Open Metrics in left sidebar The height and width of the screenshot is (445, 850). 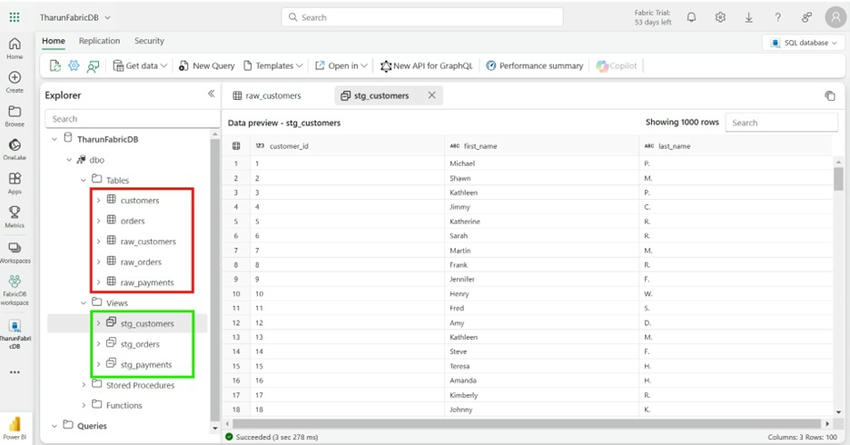[15, 217]
